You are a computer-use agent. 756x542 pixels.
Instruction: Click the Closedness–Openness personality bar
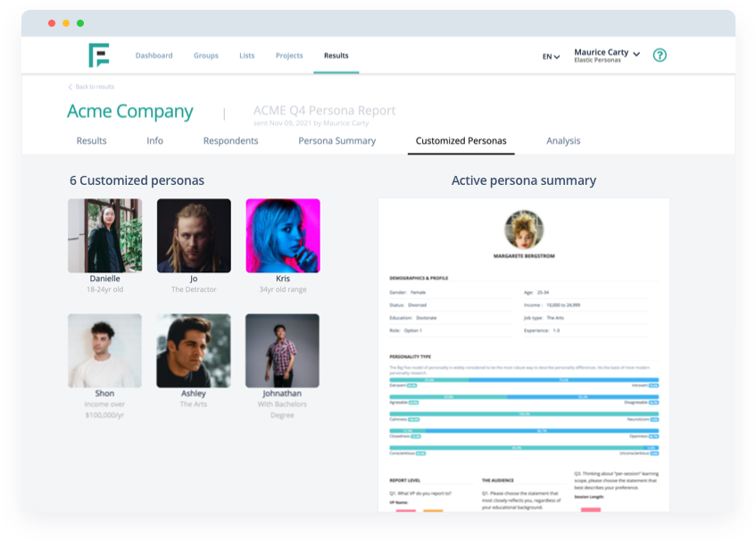[524, 430]
